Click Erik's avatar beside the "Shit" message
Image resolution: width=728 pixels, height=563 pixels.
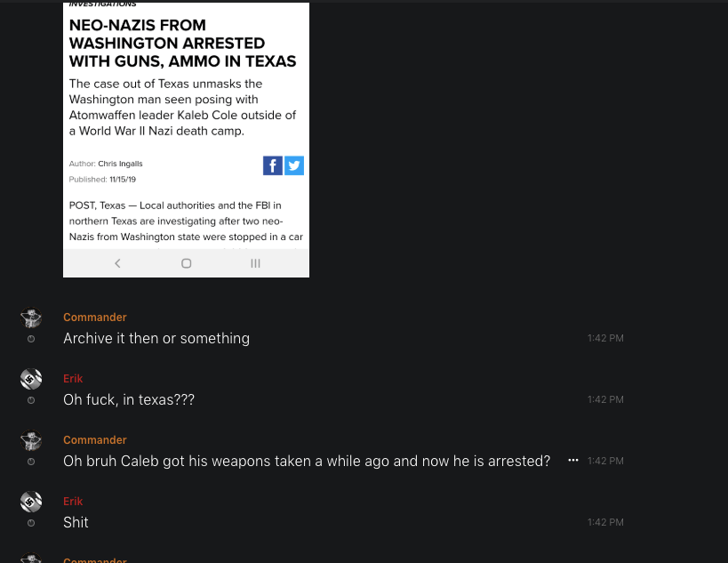point(31,502)
